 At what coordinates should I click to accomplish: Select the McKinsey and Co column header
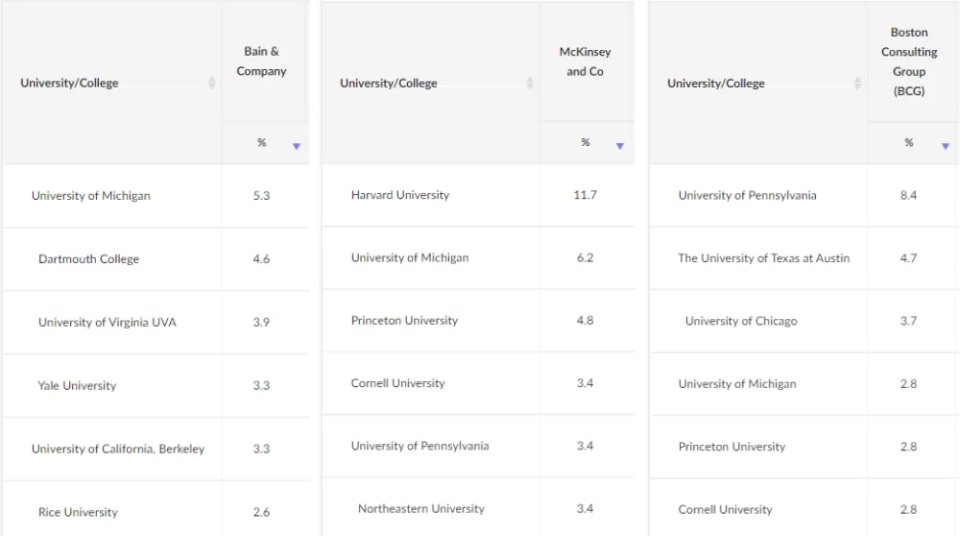(x=585, y=61)
